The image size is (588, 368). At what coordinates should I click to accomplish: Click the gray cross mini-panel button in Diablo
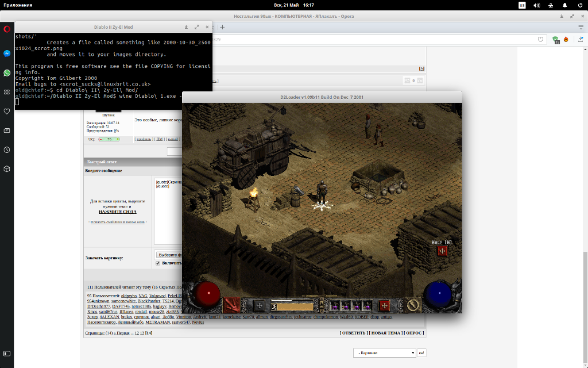259,306
